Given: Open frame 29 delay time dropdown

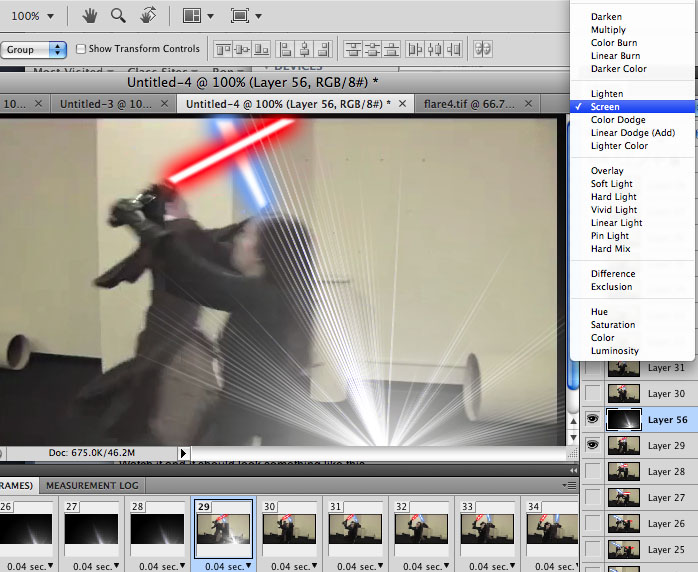Looking at the screenshot, I should click(248, 566).
